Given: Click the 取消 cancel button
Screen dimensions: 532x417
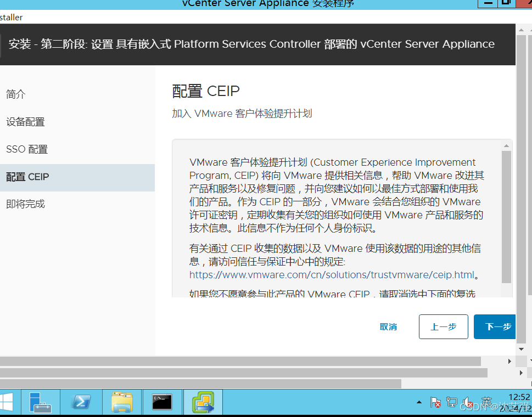Looking at the screenshot, I should 389,327.
